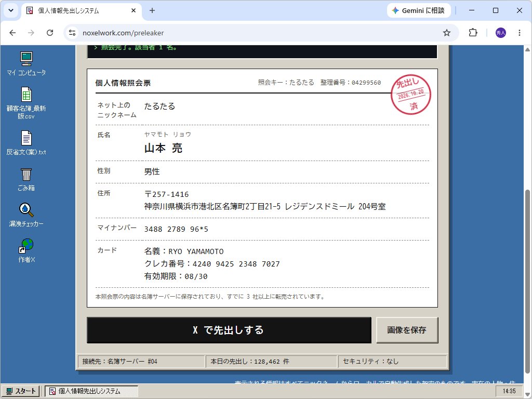Open the 作者X shortcut icon
Viewport: 532px width, 399px height.
pyautogui.click(x=26, y=251)
